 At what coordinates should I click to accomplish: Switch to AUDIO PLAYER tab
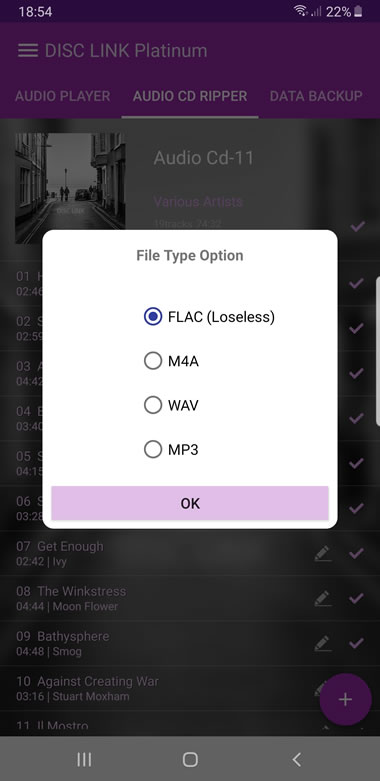click(x=63, y=96)
